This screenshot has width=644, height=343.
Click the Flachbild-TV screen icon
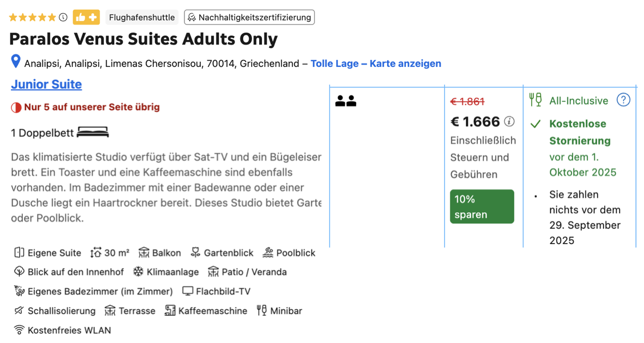tap(188, 291)
